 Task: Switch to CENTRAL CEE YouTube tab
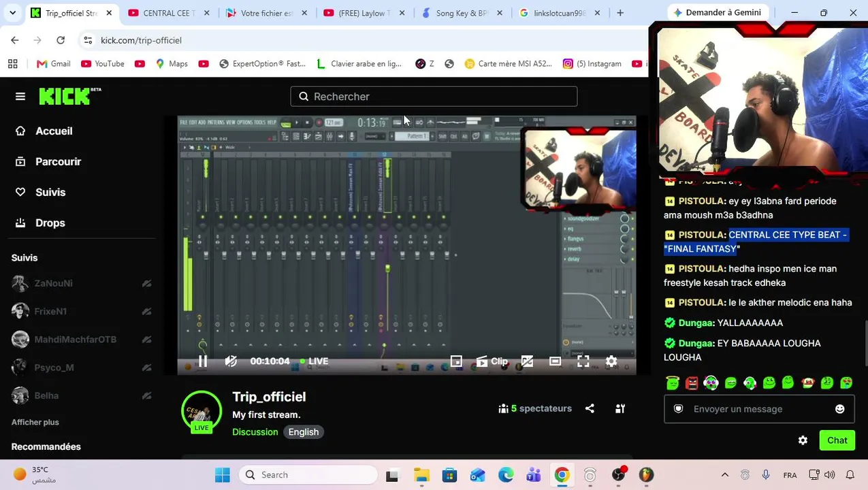(170, 13)
